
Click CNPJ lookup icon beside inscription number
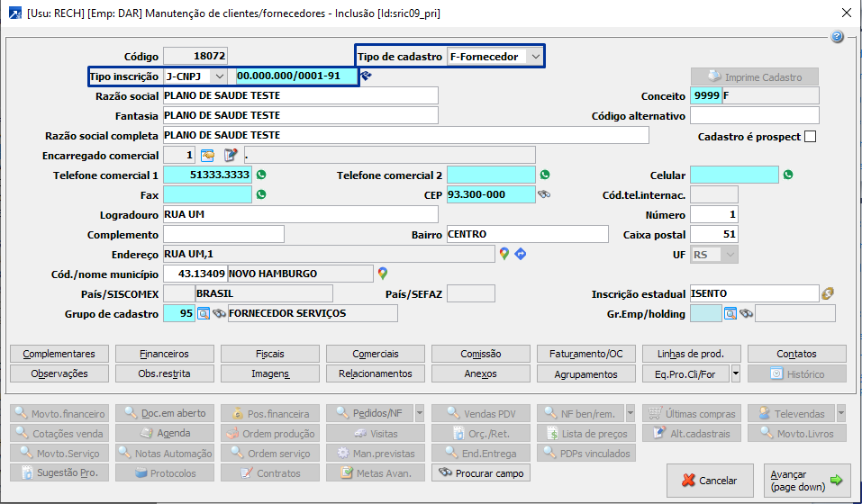click(366, 76)
